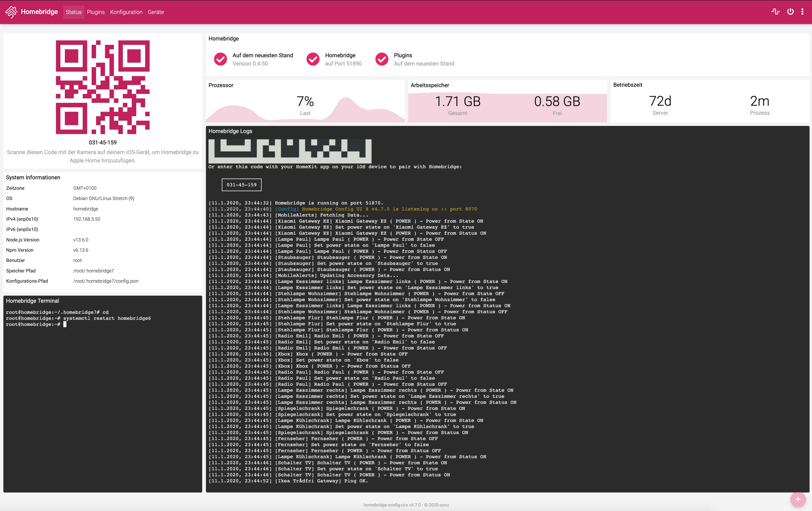This screenshot has height=511, width=812.
Task: Click inside the Homebridge Terminal prompt
Action: coord(65,325)
